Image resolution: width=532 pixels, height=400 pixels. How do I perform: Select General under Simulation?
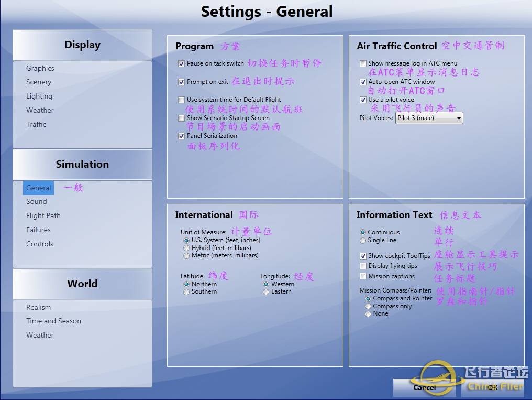pos(38,188)
